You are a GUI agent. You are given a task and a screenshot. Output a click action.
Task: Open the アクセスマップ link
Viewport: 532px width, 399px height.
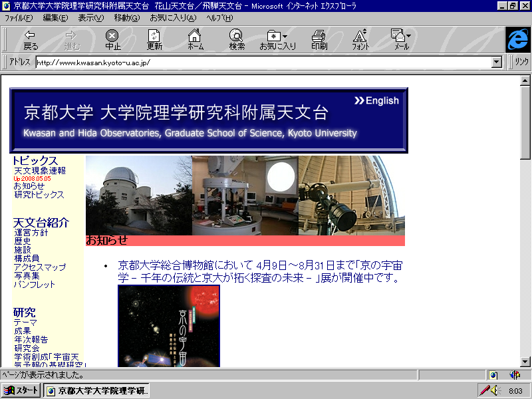point(40,267)
